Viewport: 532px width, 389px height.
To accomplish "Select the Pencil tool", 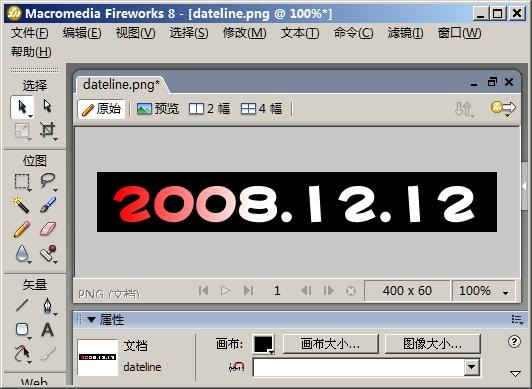I will [x=22, y=229].
